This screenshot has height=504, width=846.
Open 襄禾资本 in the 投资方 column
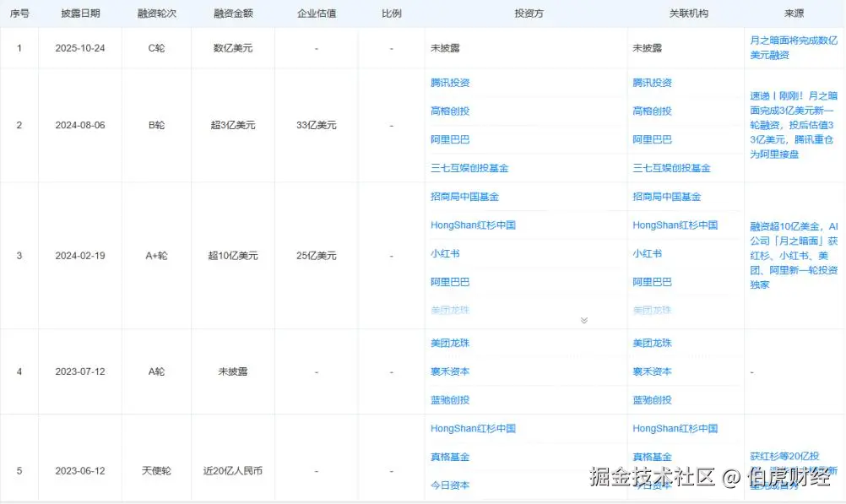point(450,371)
